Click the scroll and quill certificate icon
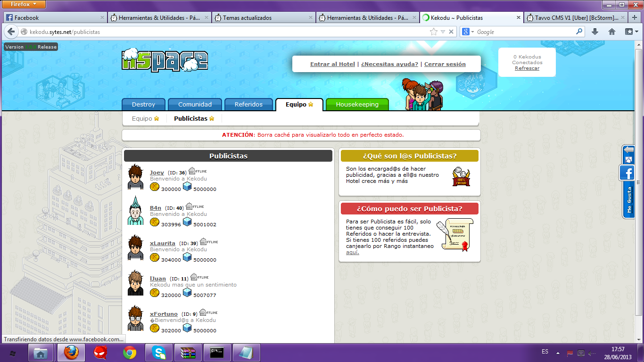 click(x=455, y=234)
